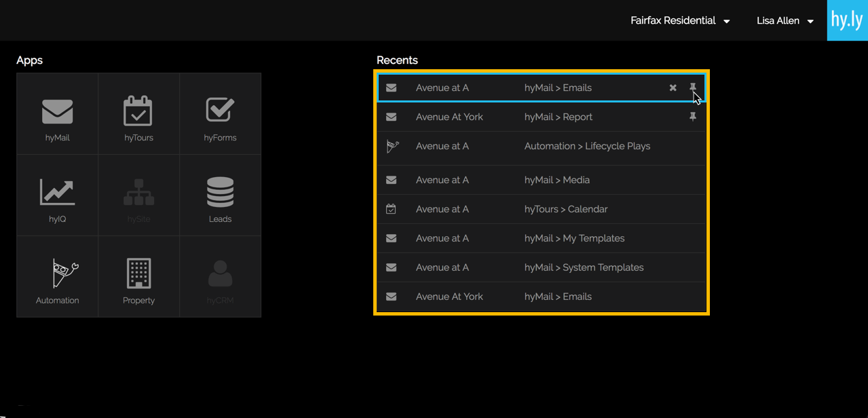The image size is (868, 418).
Task: Unpin the Avenue At York hyMail Report recent
Action: 693,117
